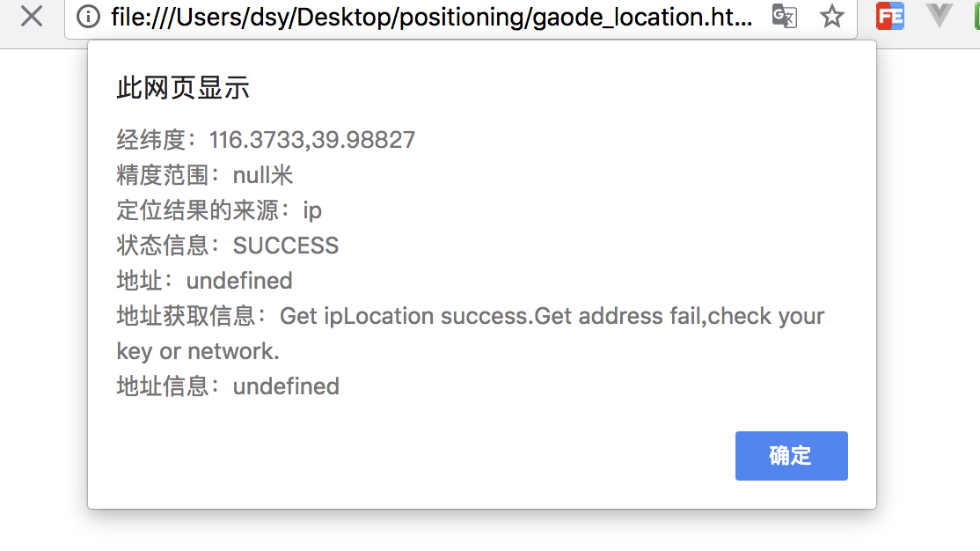Stop page loading with the X button
The width and height of the screenshot is (980, 551).
pos(32,16)
